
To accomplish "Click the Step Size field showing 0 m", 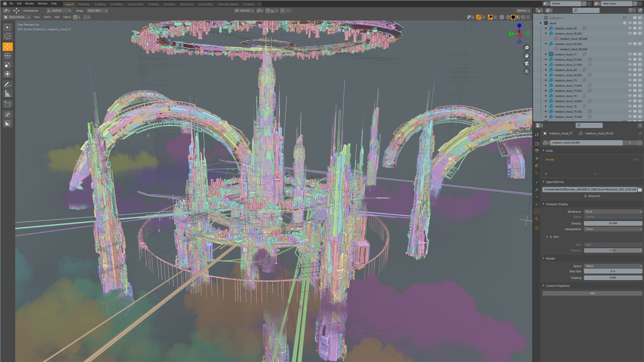I will point(613,271).
